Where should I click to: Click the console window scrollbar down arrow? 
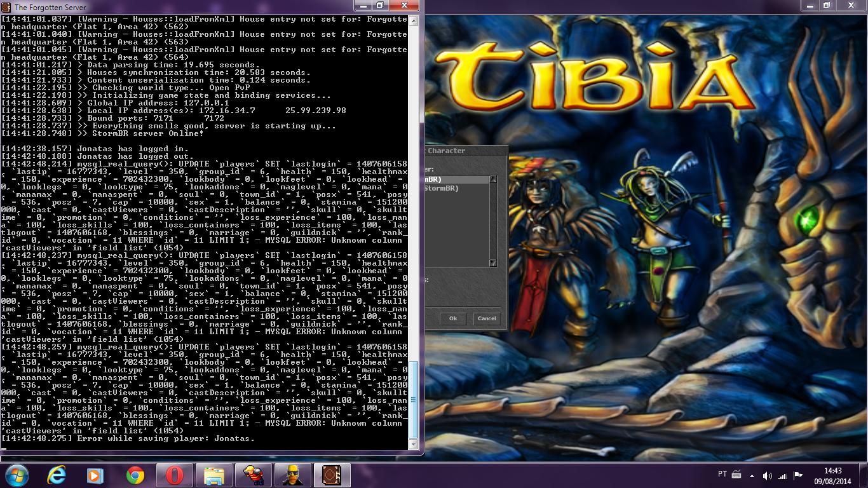(414, 445)
